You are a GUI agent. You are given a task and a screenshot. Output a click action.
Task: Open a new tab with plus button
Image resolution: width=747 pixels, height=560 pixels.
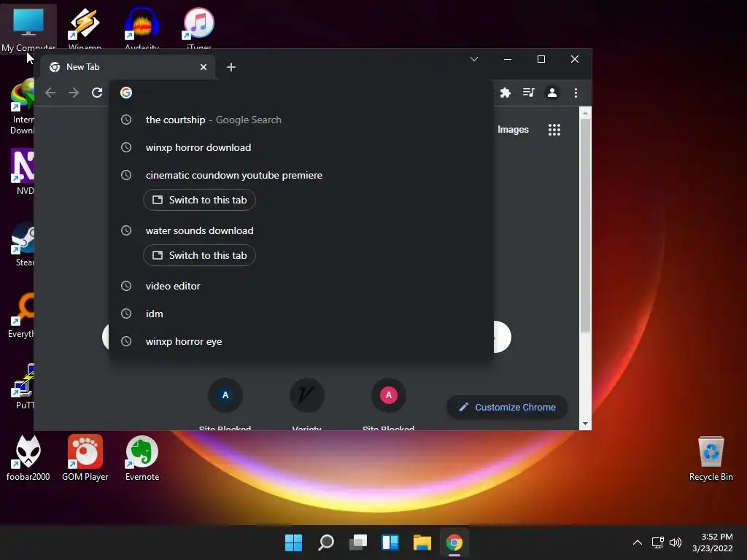[x=231, y=67]
